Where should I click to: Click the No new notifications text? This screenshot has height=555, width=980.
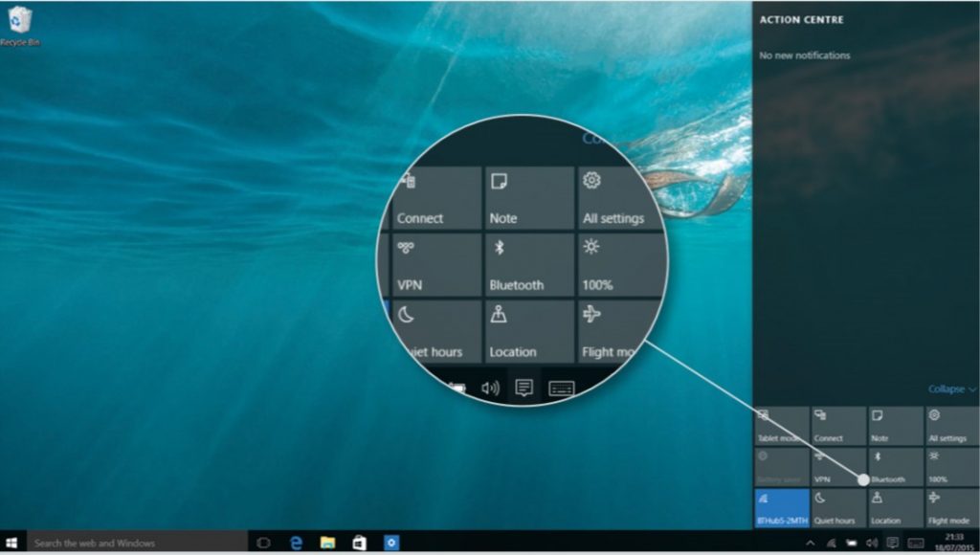pyautogui.click(x=804, y=55)
